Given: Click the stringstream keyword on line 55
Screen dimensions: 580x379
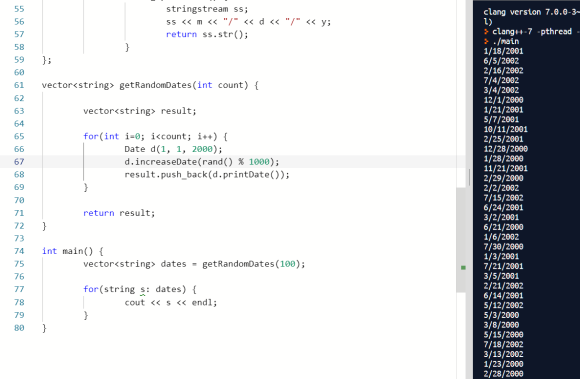Looking at the screenshot, I should click(197, 9).
